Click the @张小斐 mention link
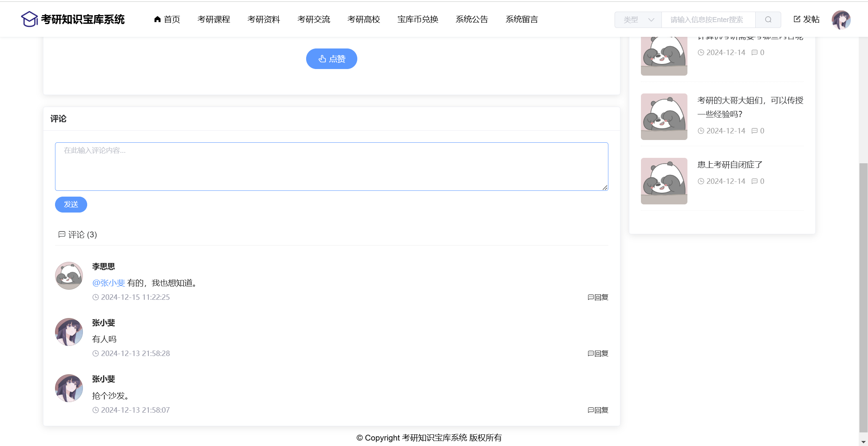Viewport: 868px width, 446px height. click(x=108, y=283)
